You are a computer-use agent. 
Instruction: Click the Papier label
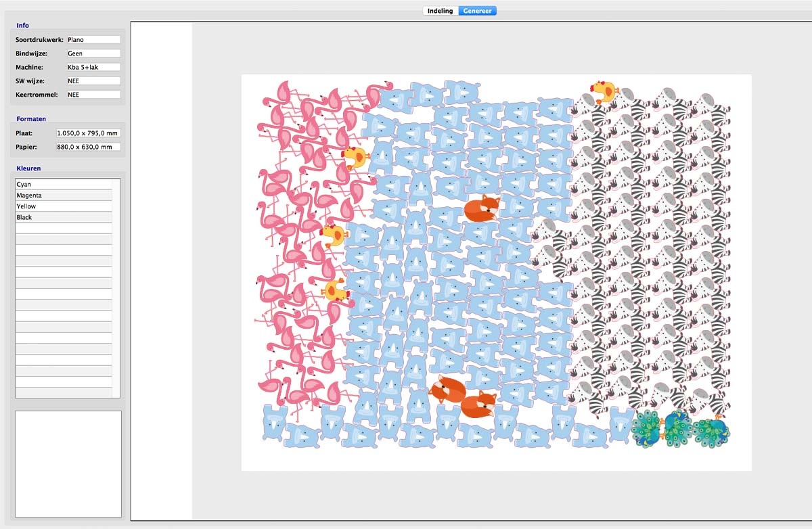click(26, 147)
